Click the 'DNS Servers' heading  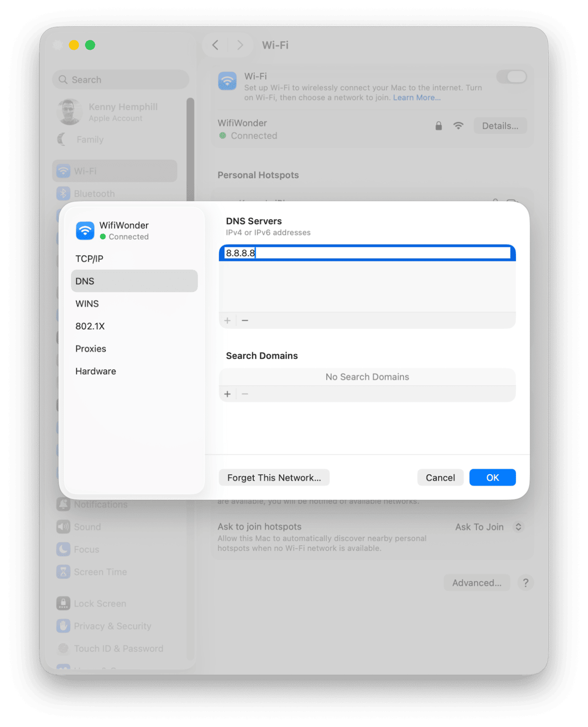pos(254,221)
